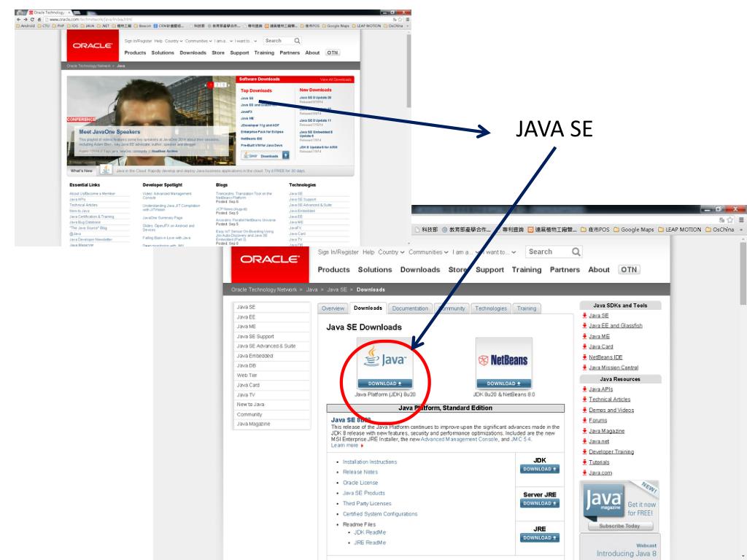Open the Partners menu in the Downloads window

pyautogui.click(x=565, y=270)
